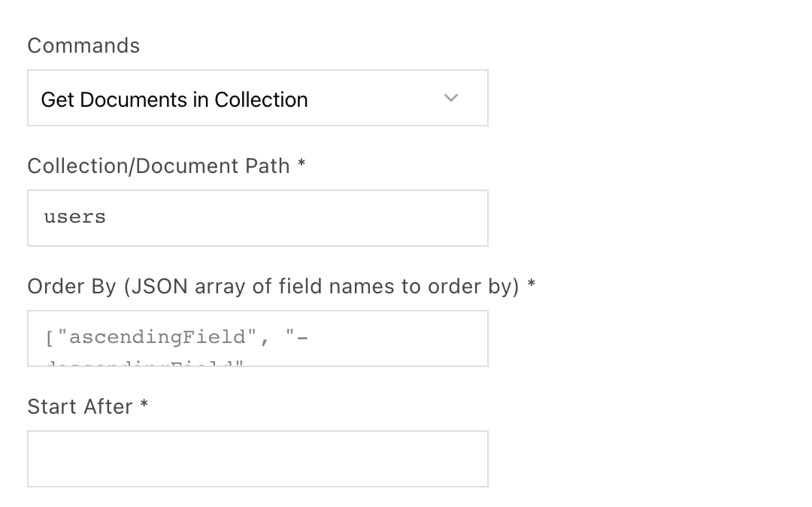Click the parenthetical JSON array of field names text
Viewport: 812px width, 507px height.
click(321, 287)
